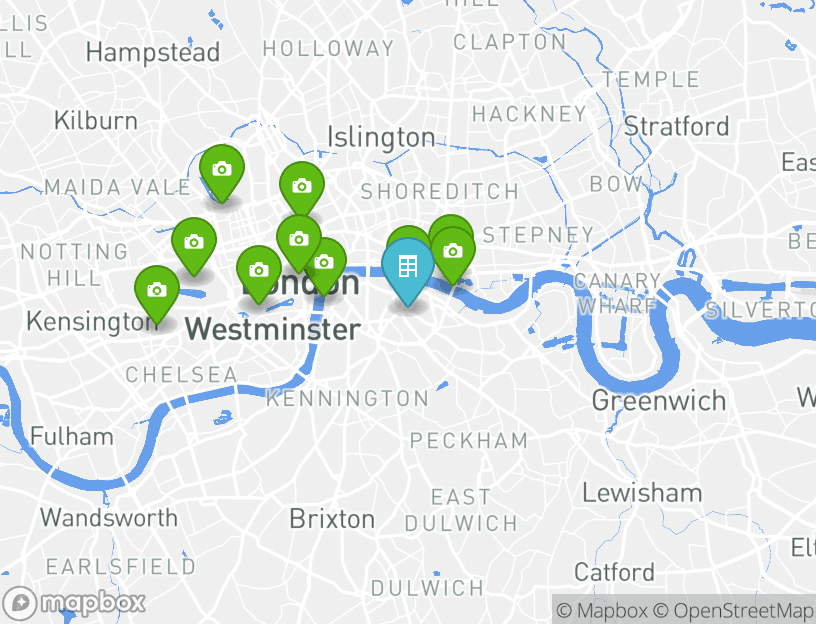Open the camera pin nearest the Stepney label
The height and width of the screenshot is (624, 816).
pyautogui.click(x=453, y=251)
